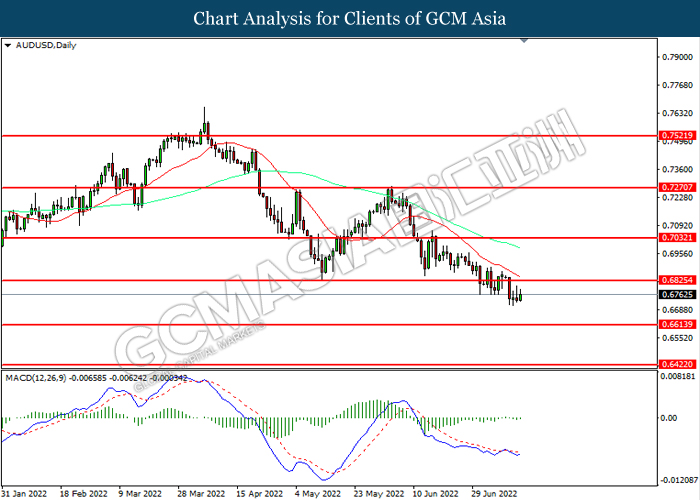700x500 pixels.
Task: Select the 0.66139 support level label
Action: coord(677,325)
